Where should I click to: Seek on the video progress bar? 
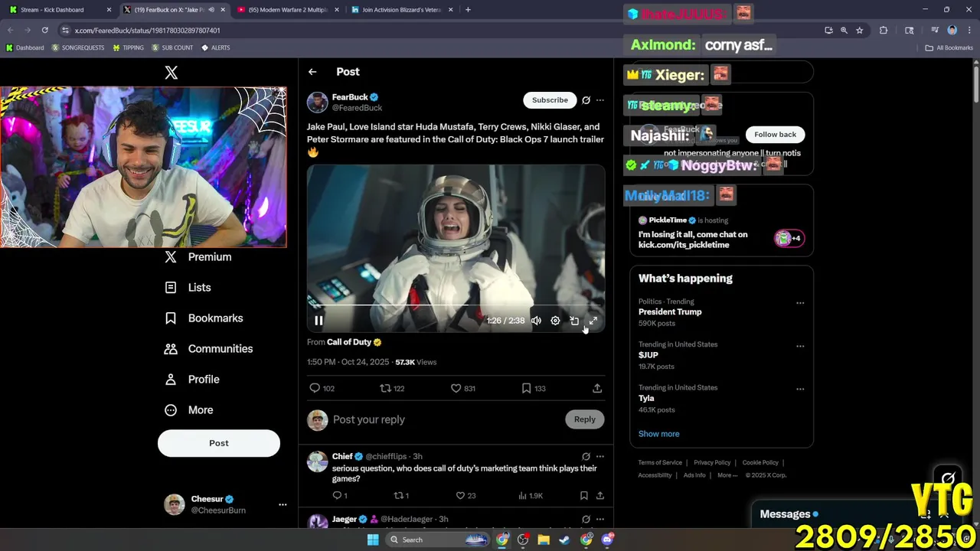point(456,305)
